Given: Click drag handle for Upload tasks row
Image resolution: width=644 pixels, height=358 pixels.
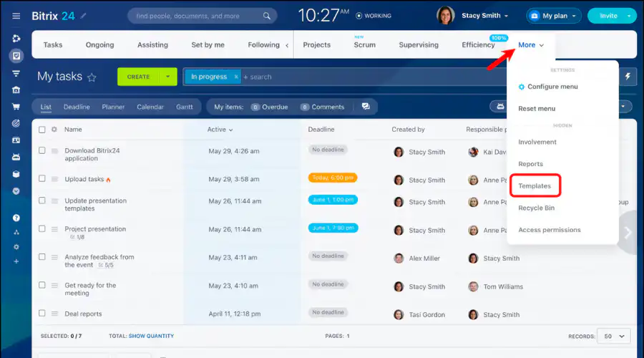Looking at the screenshot, I should click(54, 179).
